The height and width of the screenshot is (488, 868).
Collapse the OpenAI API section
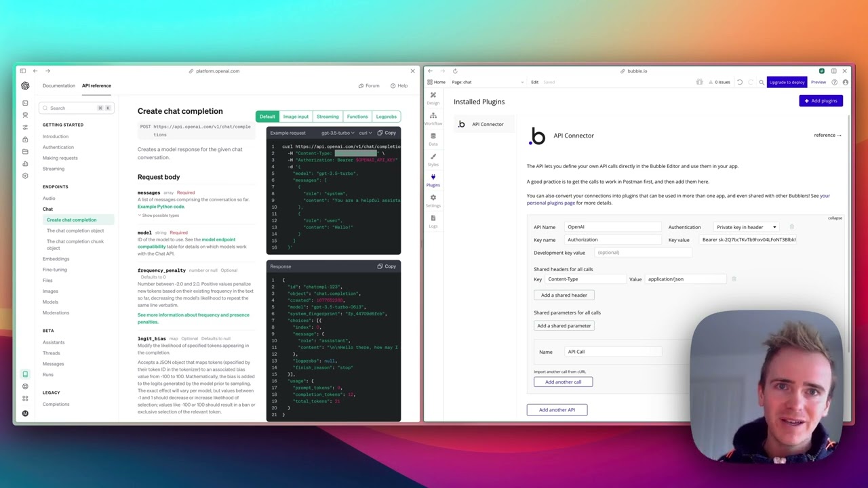coord(835,218)
